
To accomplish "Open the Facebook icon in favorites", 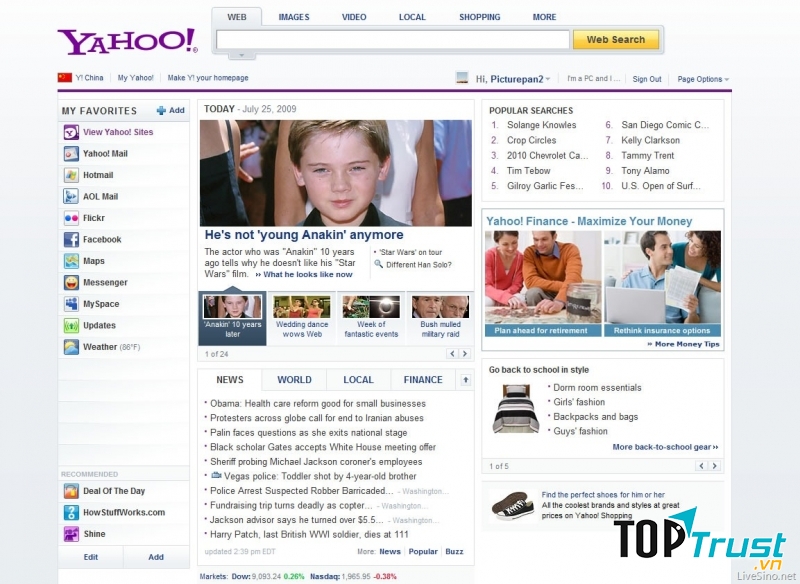I will click(71, 239).
